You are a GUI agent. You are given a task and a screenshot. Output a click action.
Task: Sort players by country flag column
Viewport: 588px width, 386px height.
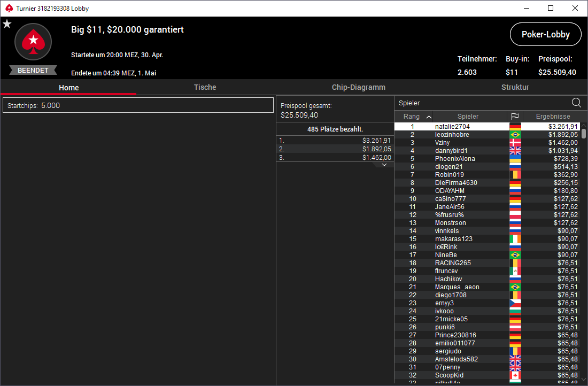coord(515,117)
